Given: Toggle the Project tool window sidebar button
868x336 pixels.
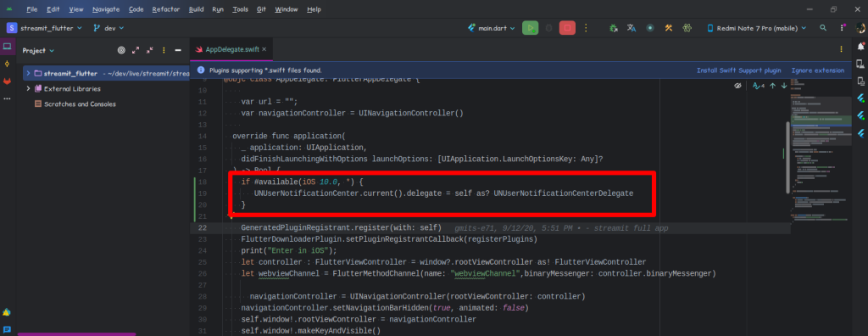Looking at the screenshot, I should 7,47.
